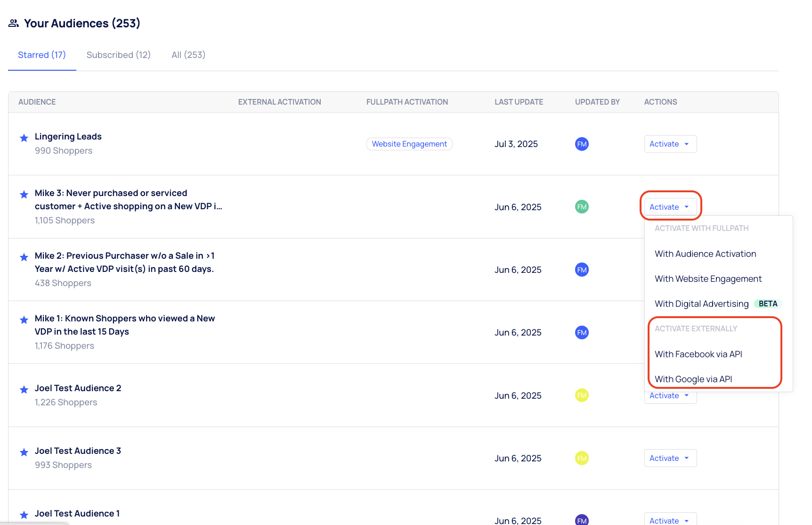Switch to the Subscribed (12) tab
Screen dimensions: 812x525
click(119, 55)
